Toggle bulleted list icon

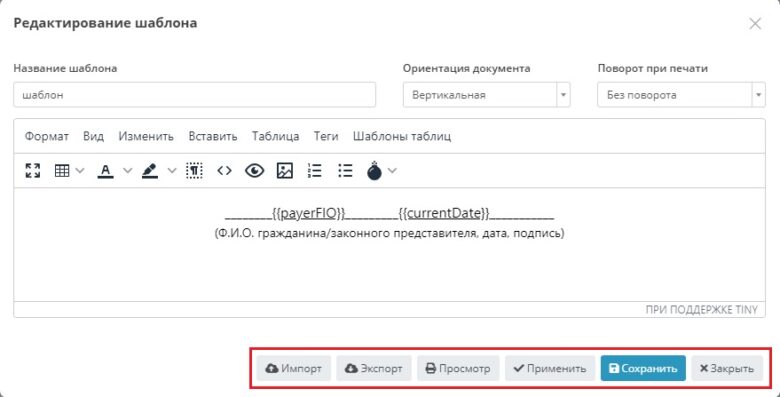tap(345, 171)
